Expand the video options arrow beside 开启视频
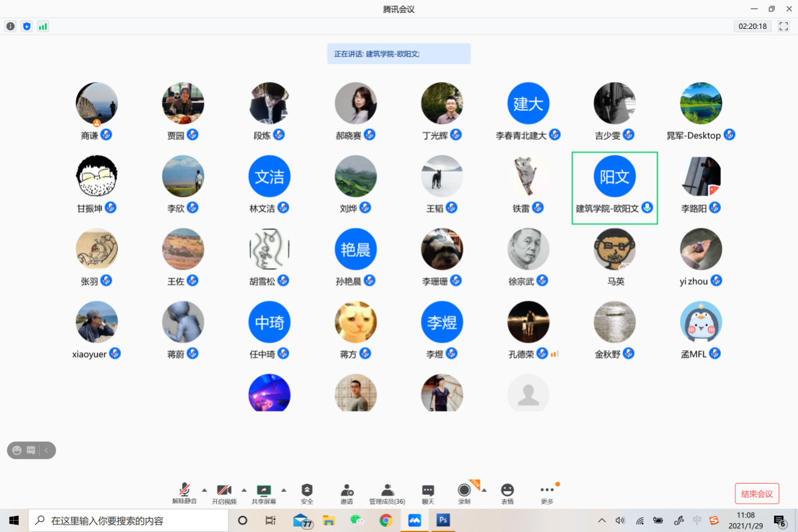The image size is (798, 532). pyautogui.click(x=244, y=490)
